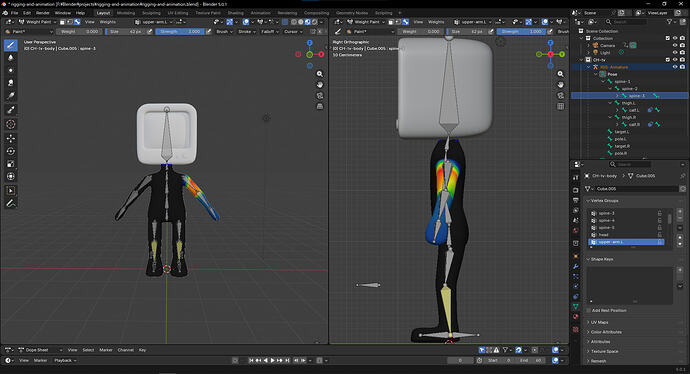Adjust Strength slider in left viewport header
Screen dimensions: 690x374
click(x=180, y=32)
